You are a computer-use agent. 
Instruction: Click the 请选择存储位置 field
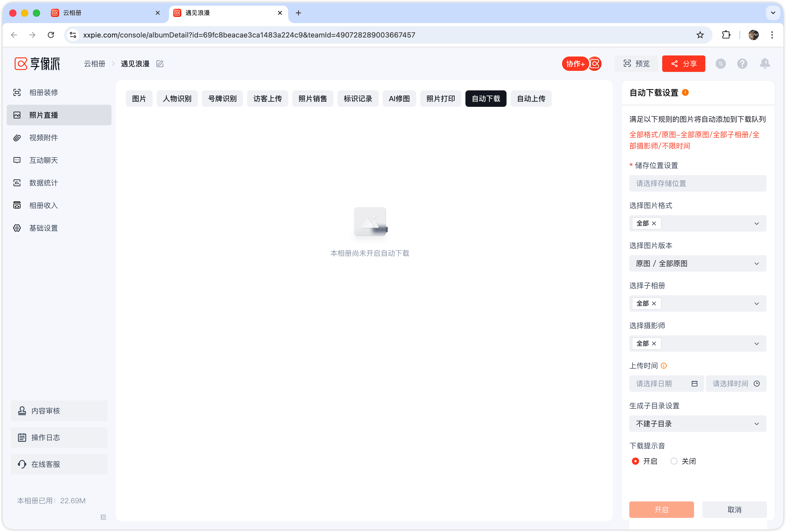pyautogui.click(x=698, y=183)
